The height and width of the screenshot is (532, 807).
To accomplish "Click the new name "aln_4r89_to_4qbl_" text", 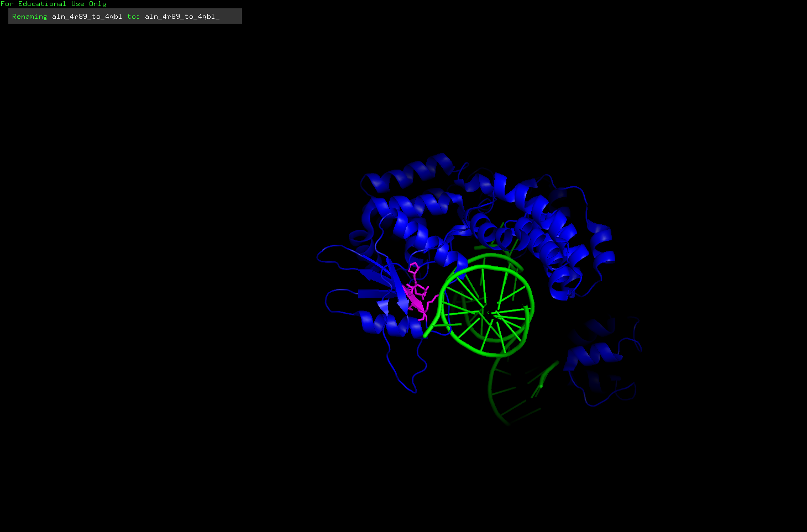I will [x=182, y=17].
